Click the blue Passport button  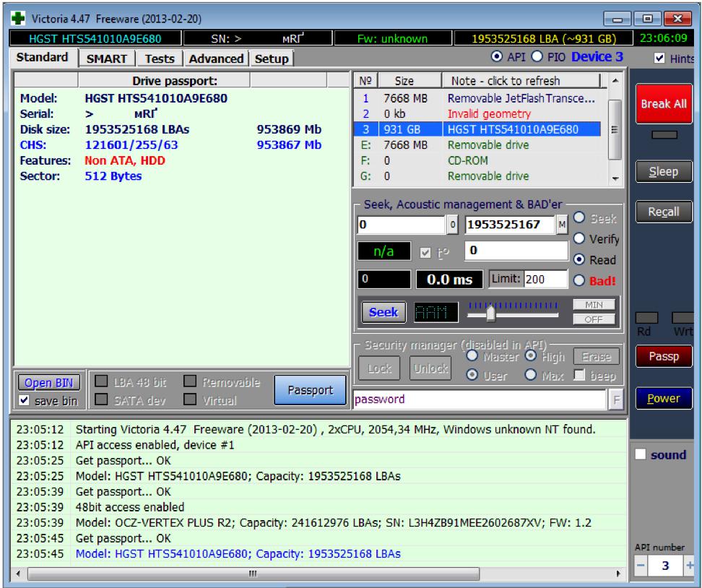pos(311,390)
